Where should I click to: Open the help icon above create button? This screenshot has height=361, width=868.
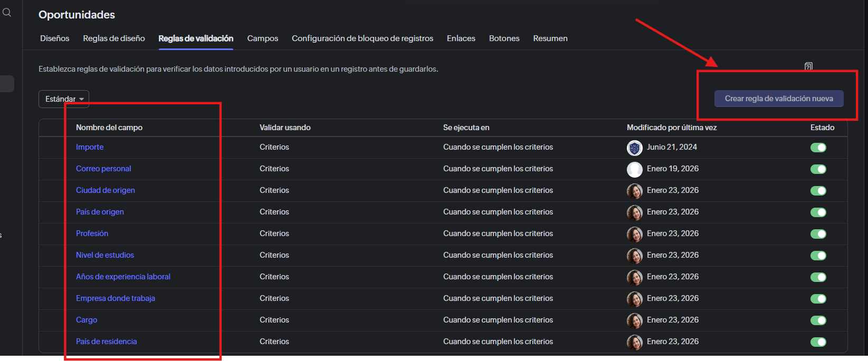808,66
